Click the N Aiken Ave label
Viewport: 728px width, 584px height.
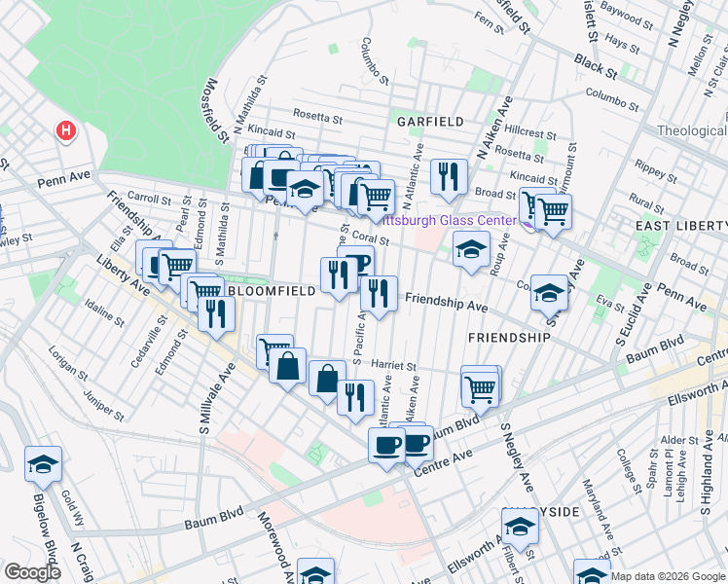coord(495,128)
